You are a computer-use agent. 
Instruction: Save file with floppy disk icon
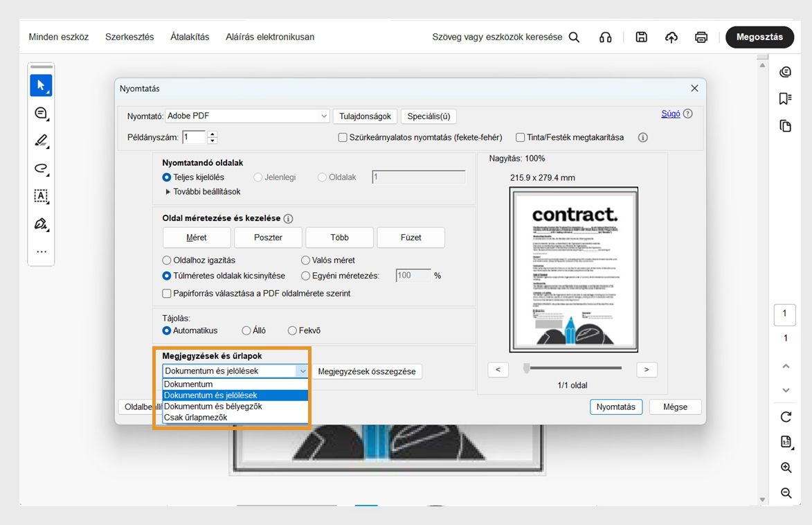(x=641, y=37)
